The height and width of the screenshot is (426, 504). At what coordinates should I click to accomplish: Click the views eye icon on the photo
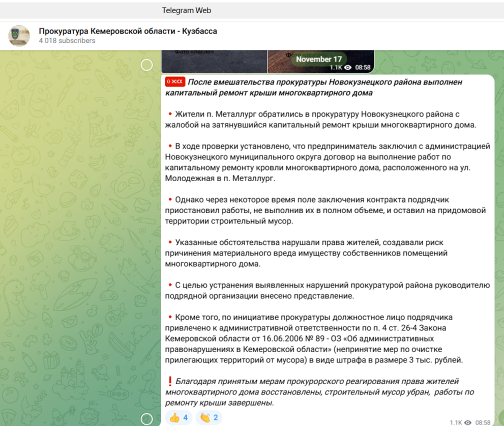348,67
